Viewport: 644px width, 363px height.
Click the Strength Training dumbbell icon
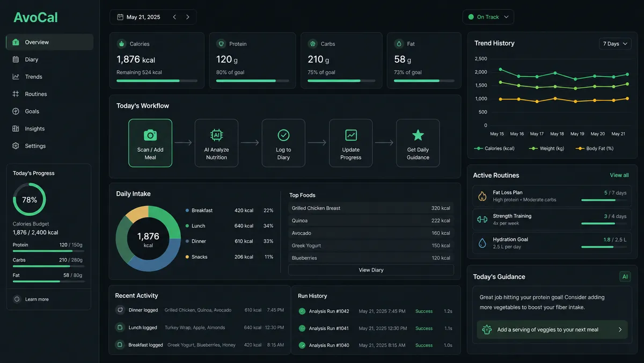point(482,219)
